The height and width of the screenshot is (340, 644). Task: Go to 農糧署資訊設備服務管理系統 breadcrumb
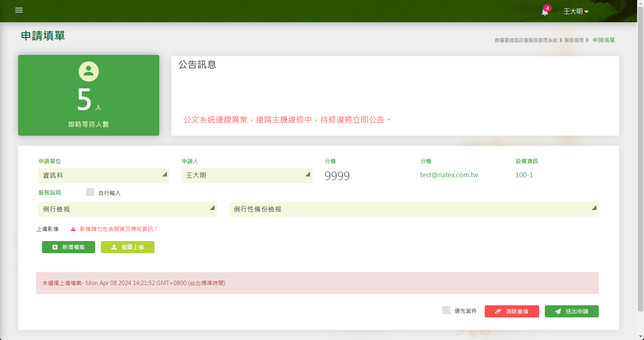tap(526, 40)
